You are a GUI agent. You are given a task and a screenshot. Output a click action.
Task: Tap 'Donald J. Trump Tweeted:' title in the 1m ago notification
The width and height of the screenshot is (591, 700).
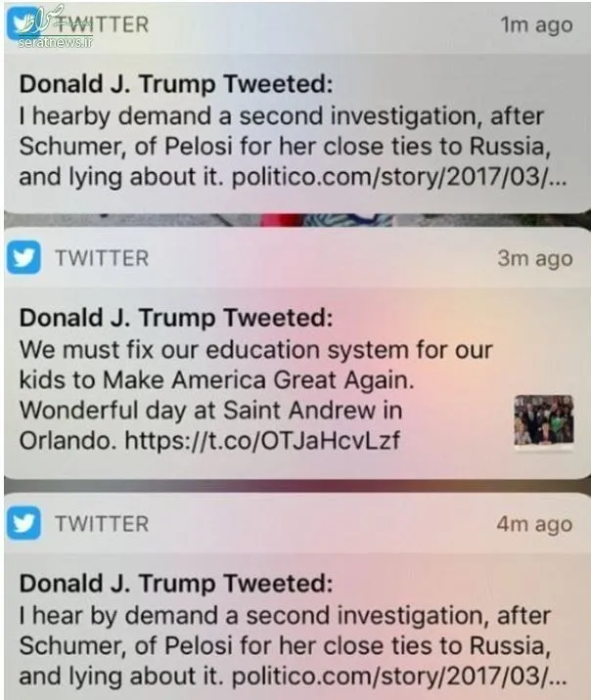176,84
